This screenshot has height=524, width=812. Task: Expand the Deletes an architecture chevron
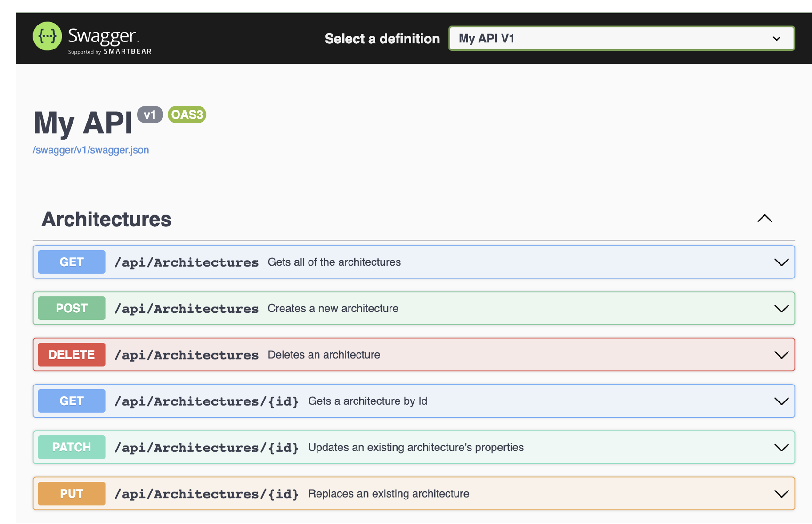[x=781, y=355]
